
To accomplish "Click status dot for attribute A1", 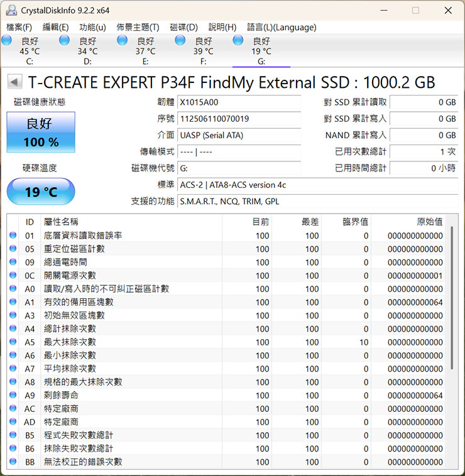I will (13, 302).
